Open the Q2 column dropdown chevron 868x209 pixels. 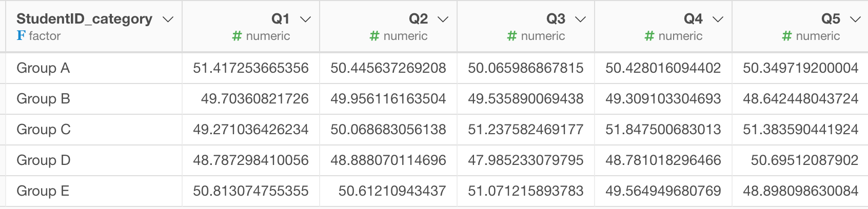(x=443, y=19)
